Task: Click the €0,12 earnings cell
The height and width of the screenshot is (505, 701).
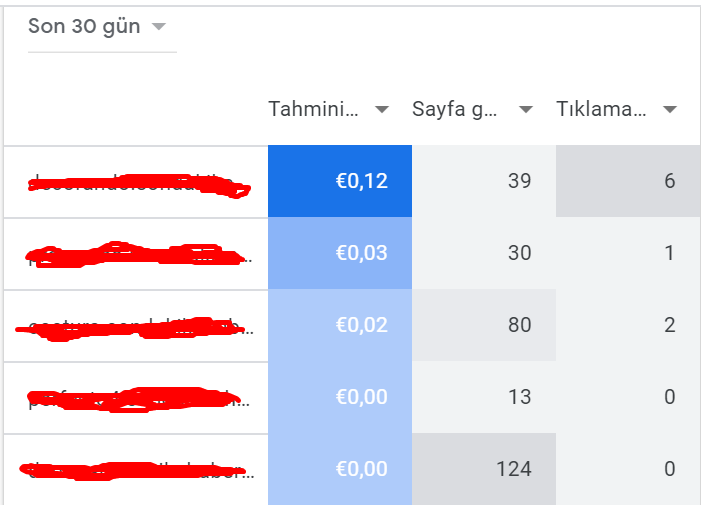Action: pos(340,181)
